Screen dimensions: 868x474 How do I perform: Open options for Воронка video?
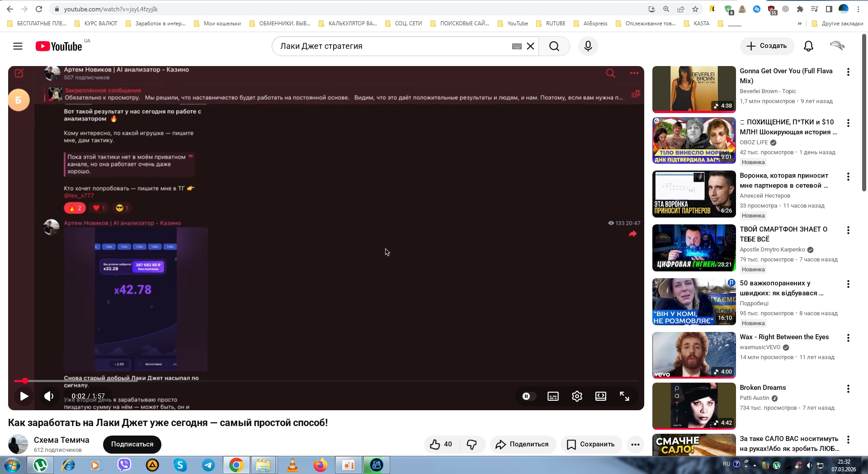pyautogui.click(x=848, y=177)
